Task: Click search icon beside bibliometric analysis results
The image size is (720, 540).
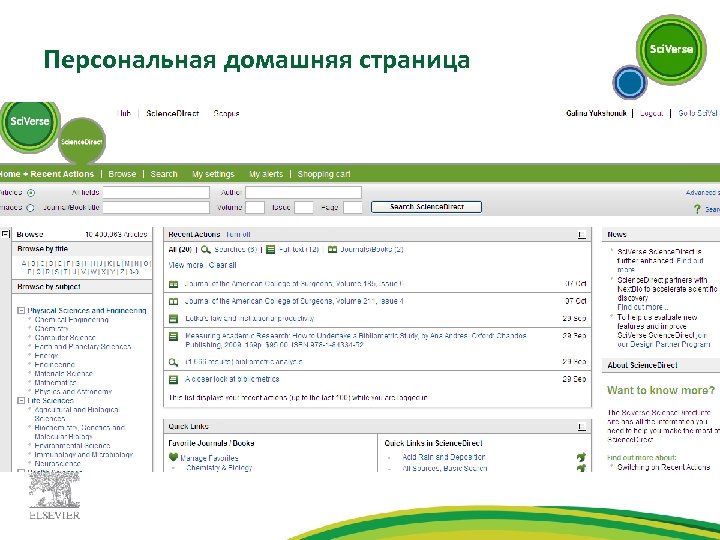Action: [173, 362]
